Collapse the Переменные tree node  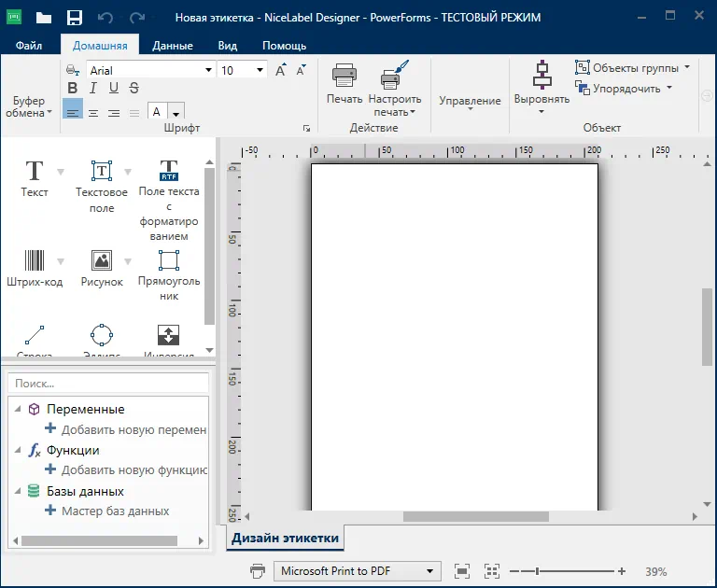(18, 409)
